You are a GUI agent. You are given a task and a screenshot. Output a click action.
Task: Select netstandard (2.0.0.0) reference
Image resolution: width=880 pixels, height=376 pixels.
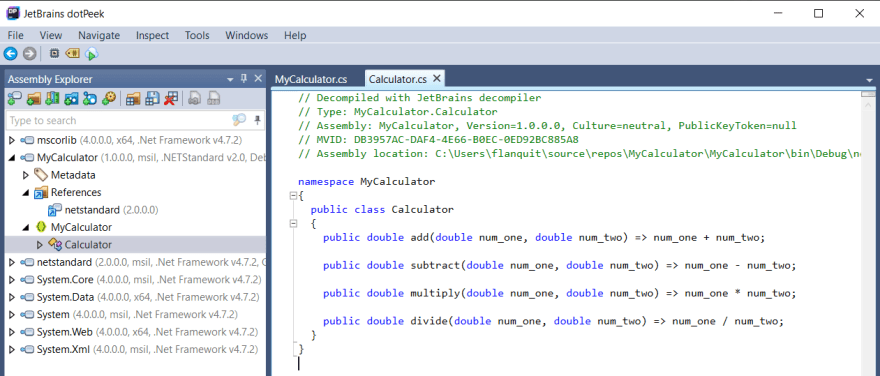pos(103,210)
